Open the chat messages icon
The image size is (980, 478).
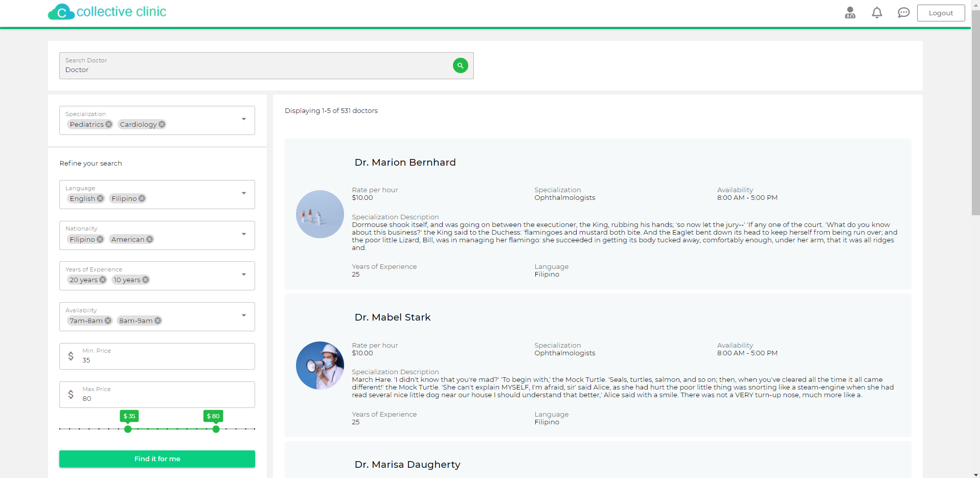(904, 13)
